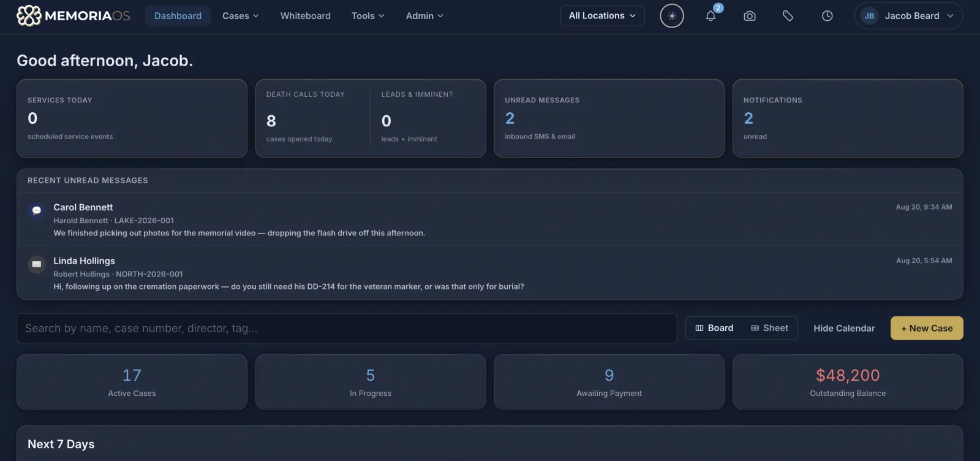Toggle the light/dark theme sun icon
980x461 pixels.
pyautogui.click(x=672, y=16)
